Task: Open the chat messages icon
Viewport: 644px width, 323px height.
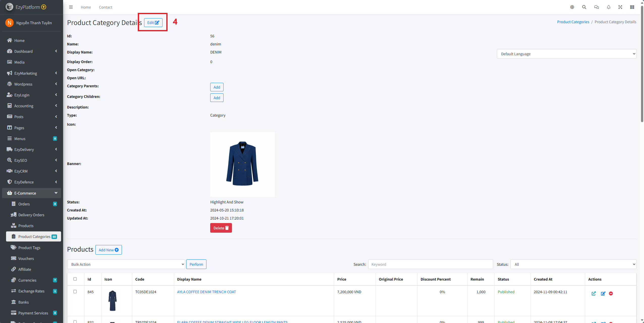Action: (597, 7)
